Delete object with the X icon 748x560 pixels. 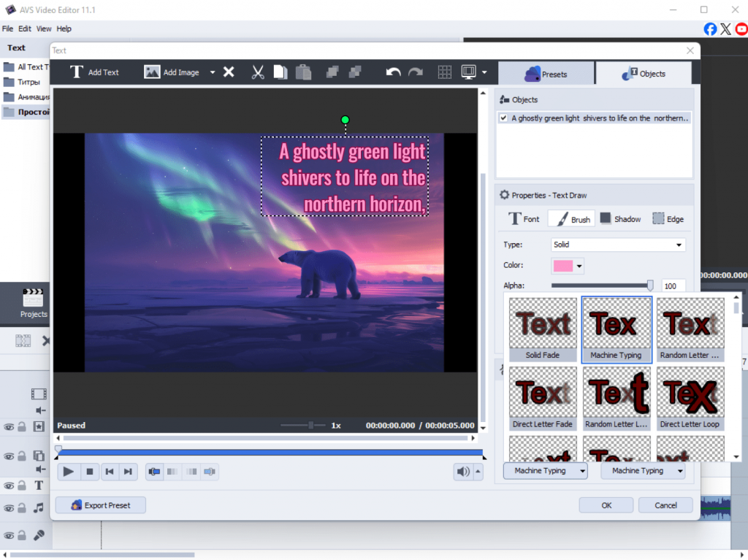229,72
